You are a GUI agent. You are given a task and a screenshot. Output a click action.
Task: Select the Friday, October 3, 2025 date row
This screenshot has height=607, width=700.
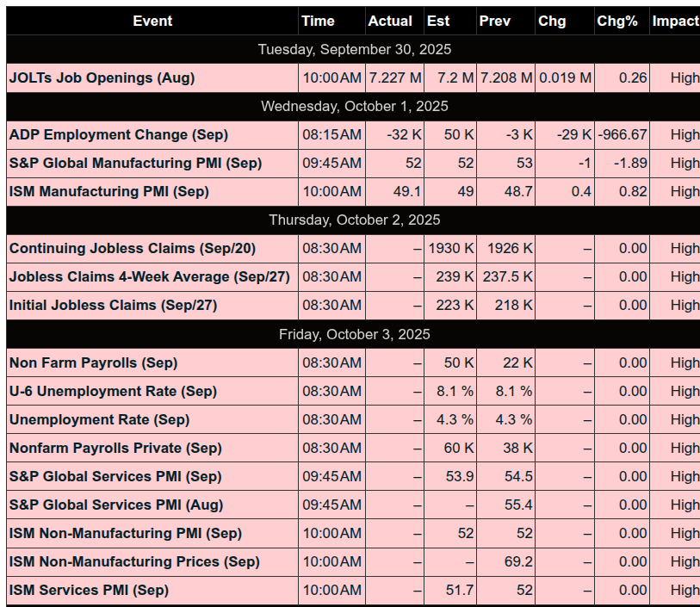[355, 334]
